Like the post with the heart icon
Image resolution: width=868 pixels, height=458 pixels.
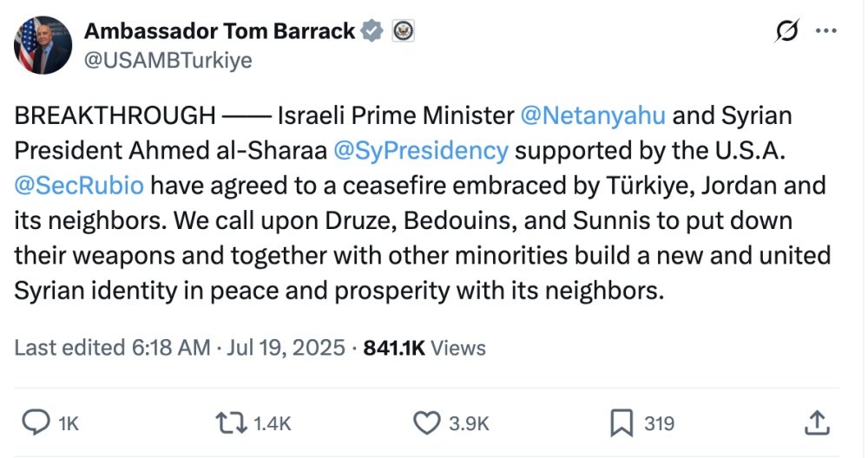(x=427, y=422)
